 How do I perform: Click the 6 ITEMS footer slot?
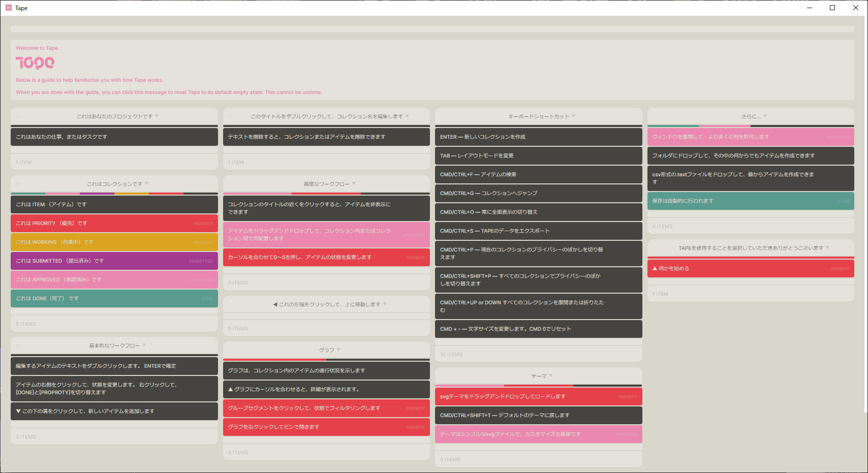(114, 324)
